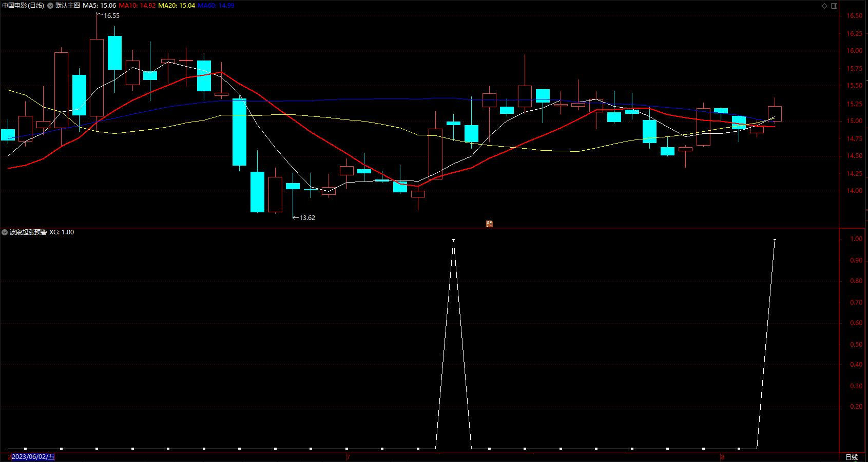Toggle the side panel layout icon

pyautogui.click(x=834, y=6)
